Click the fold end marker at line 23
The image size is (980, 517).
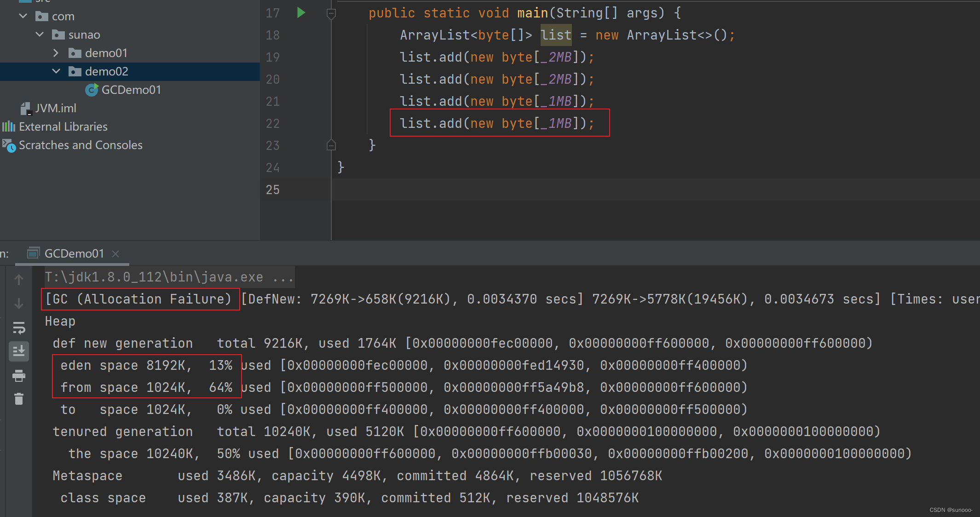331,145
